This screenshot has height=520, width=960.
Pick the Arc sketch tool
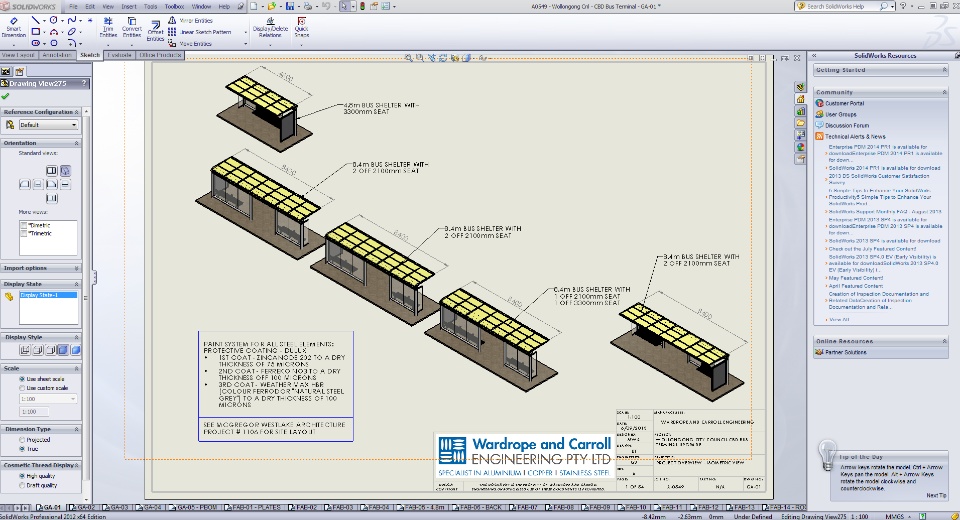tap(54, 32)
